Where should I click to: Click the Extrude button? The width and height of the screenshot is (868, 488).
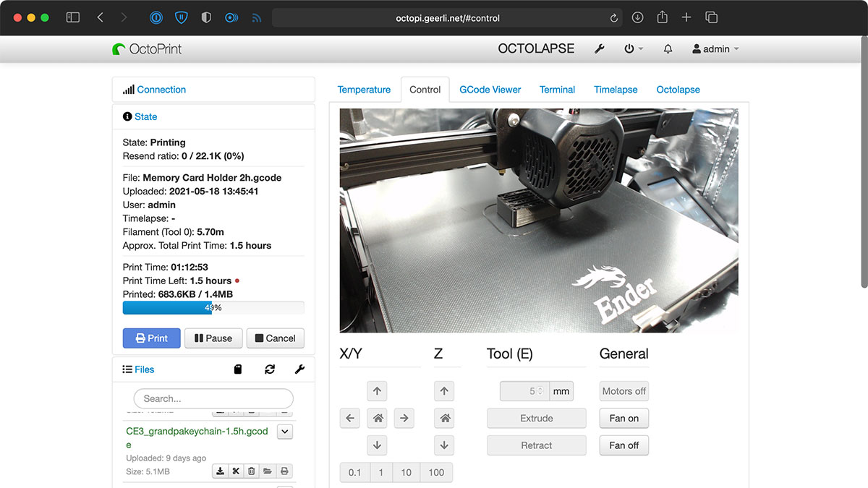point(537,418)
